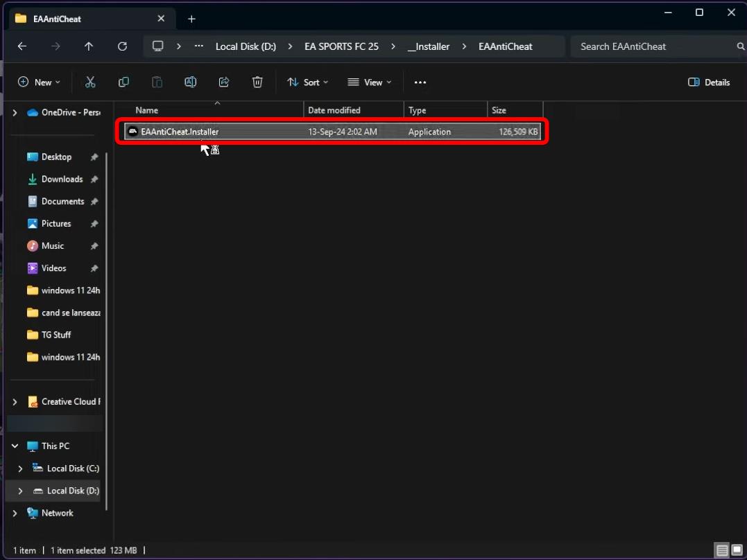The width and height of the screenshot is (747, 560).
Task: Click the pin icon next to Videos
Action: pyautogui.click(x=94, y=268)
